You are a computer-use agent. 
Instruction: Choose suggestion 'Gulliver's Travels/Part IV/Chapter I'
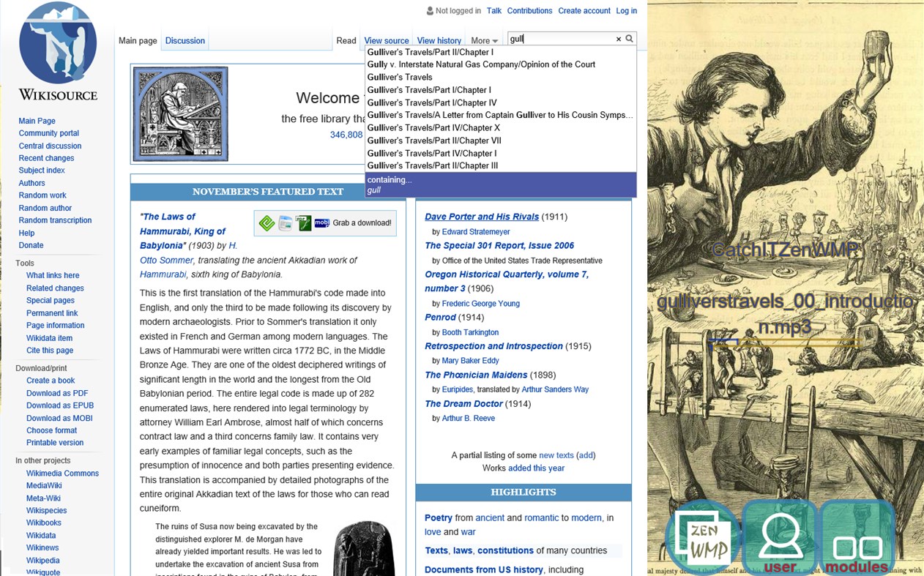pyautogui.click(x=501, y=153)
